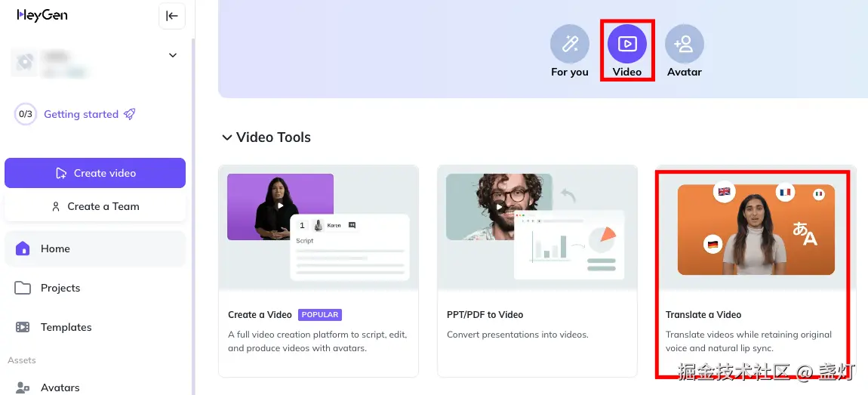
Task: Click the Create a Video title
Action: 260,315
